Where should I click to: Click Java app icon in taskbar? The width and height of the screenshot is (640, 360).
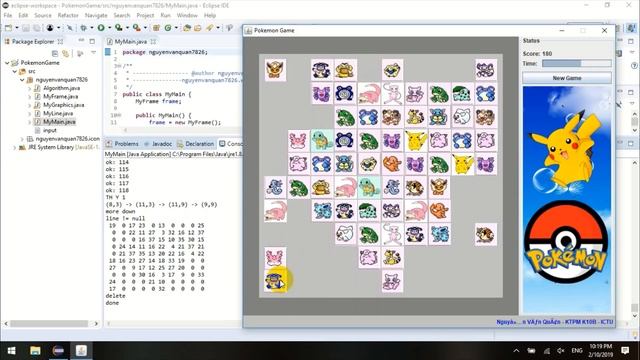(81, 351)
